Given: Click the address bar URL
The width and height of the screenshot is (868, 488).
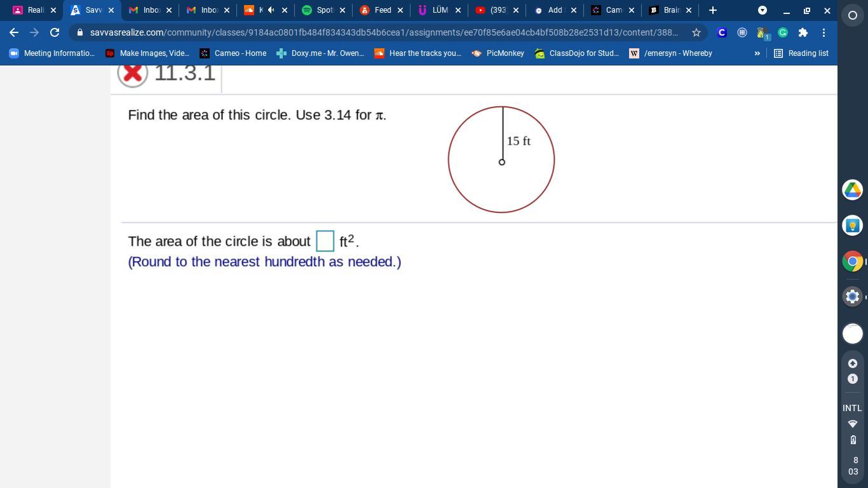Looking at the screenshot, I should (384, 32).
